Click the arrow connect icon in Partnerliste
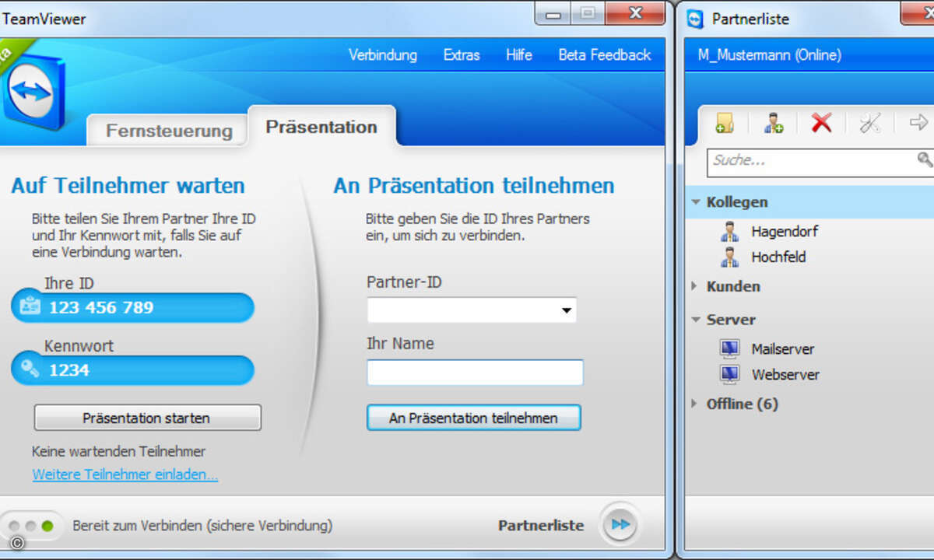The width and height of the screenshot is (934, 560). (918, 122)
